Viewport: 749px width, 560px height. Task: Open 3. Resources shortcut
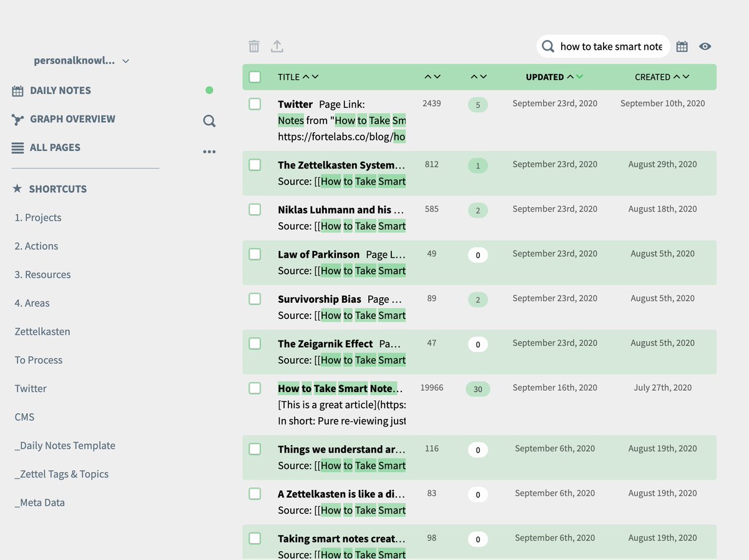pyautogui.click(x=42, y=275)
